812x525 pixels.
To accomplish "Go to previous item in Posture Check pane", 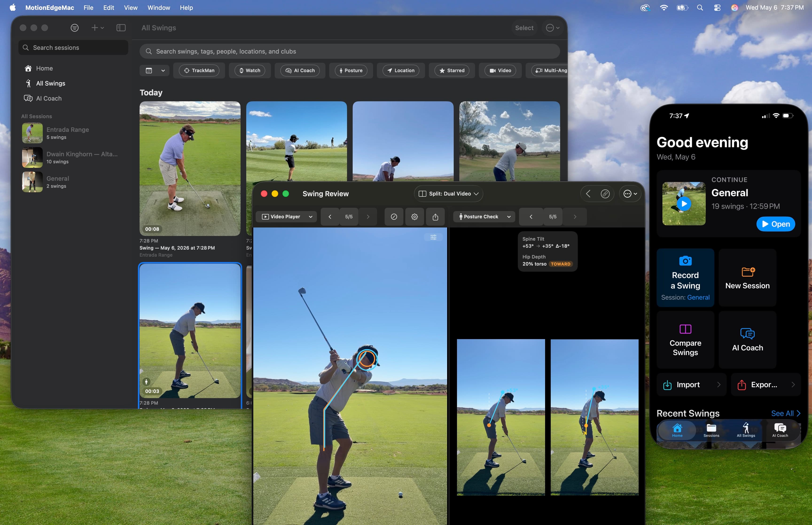I will coord(531,217).
